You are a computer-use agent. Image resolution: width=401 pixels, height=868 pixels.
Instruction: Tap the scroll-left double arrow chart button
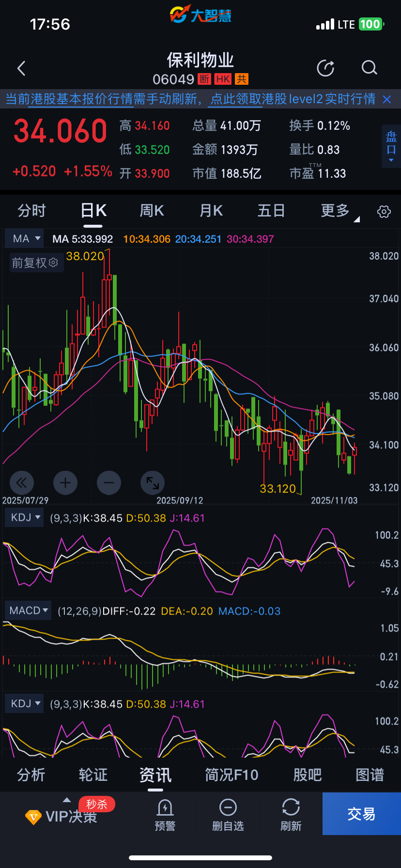22,483
